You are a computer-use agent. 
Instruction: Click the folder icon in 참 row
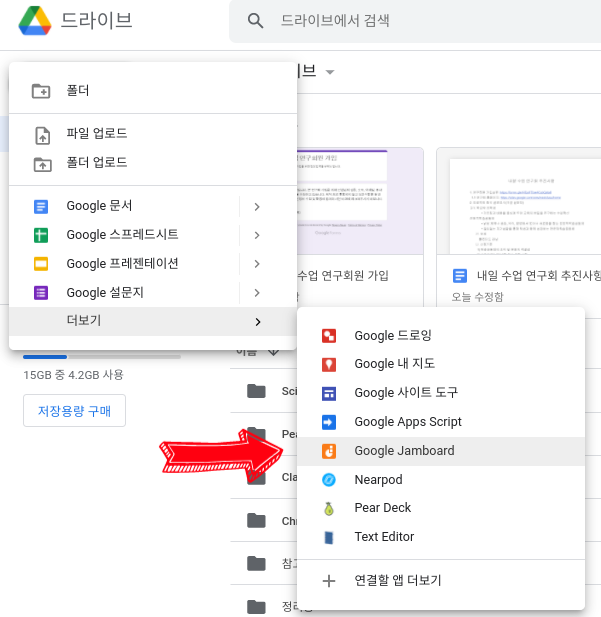[x=256, y=563]
